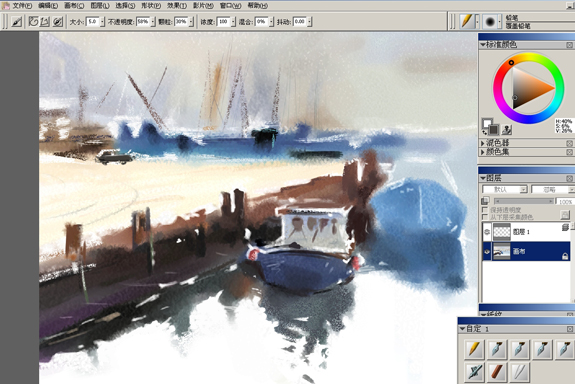Select the 图层 1 layer thumbnail
The image size is (575, 384).
tap(501, 232)
